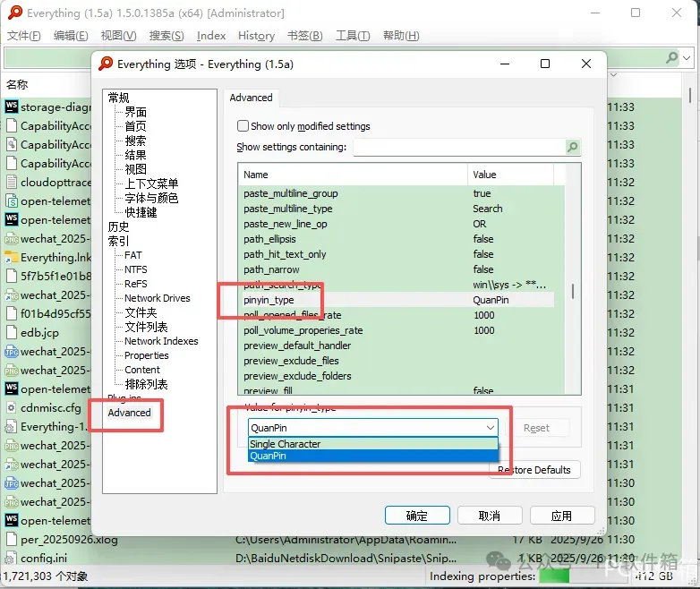Click the Value column header in settings list
The image size is (700, 589).
point(511,175)
